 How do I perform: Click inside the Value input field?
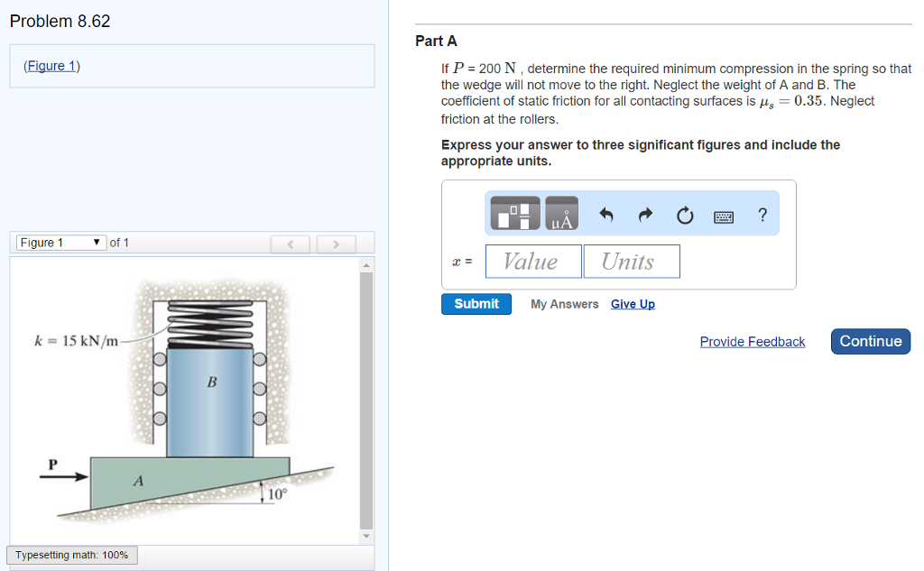pyautogui.click(x=532, y=261)
